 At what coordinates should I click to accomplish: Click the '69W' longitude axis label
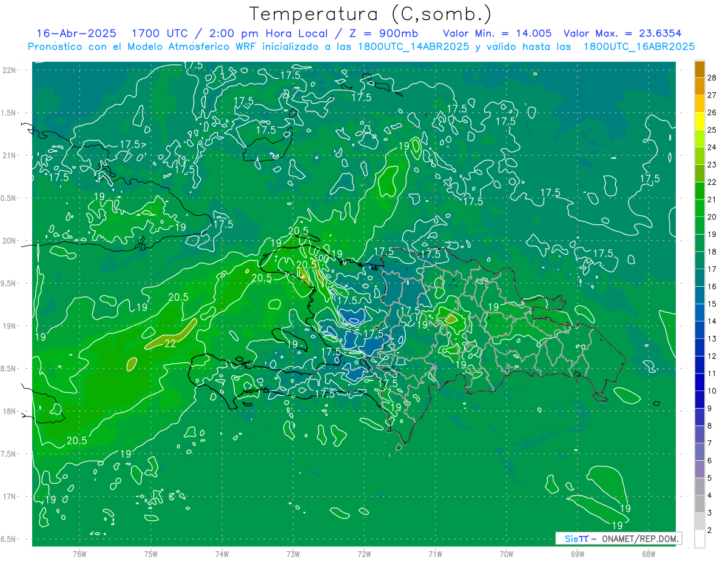[x=577, y=554]
